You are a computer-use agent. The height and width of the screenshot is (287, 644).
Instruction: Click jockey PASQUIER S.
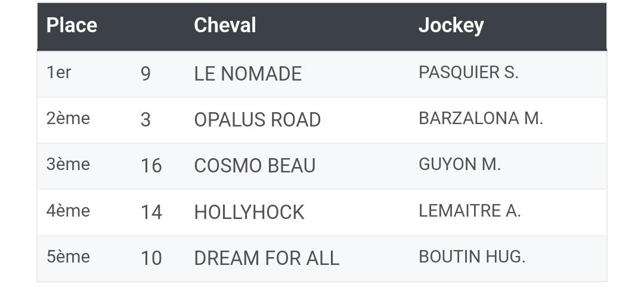pyautogui.click(x=468, y=72)
